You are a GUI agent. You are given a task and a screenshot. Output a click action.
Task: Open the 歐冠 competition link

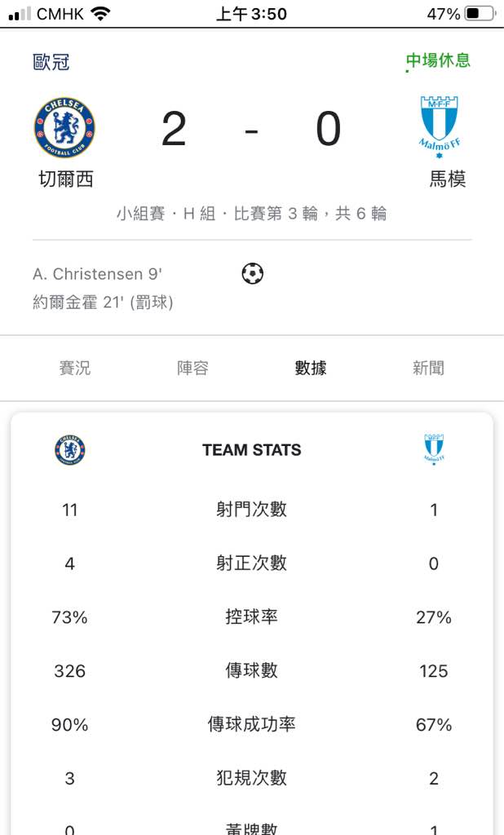point(51,62)
